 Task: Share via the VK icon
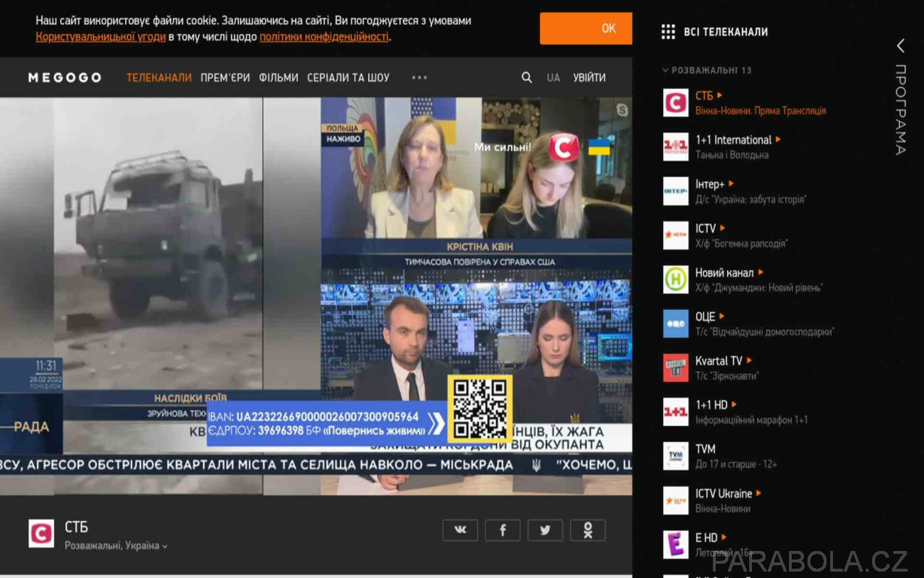coord(461,530)
